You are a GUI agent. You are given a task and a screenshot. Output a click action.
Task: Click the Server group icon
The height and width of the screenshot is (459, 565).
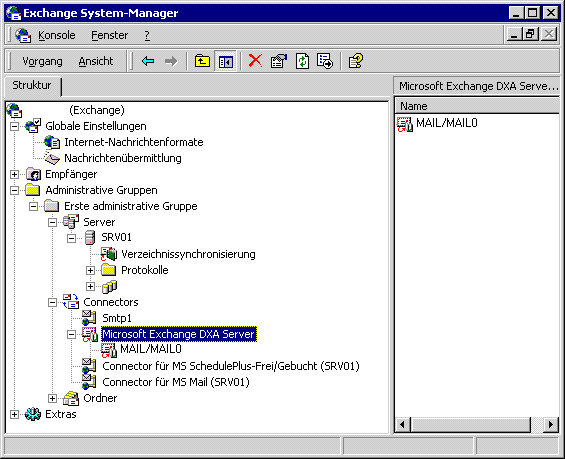click(x=71, y=222)
